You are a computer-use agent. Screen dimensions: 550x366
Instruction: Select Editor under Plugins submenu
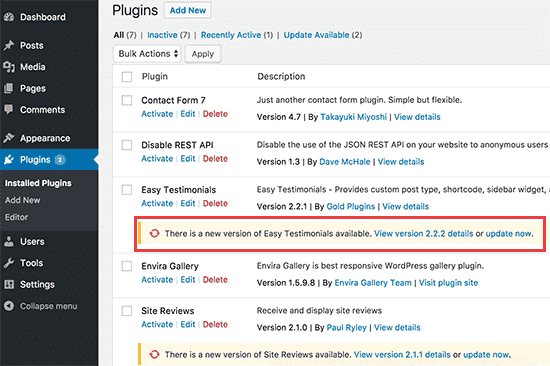click(16, 217)
